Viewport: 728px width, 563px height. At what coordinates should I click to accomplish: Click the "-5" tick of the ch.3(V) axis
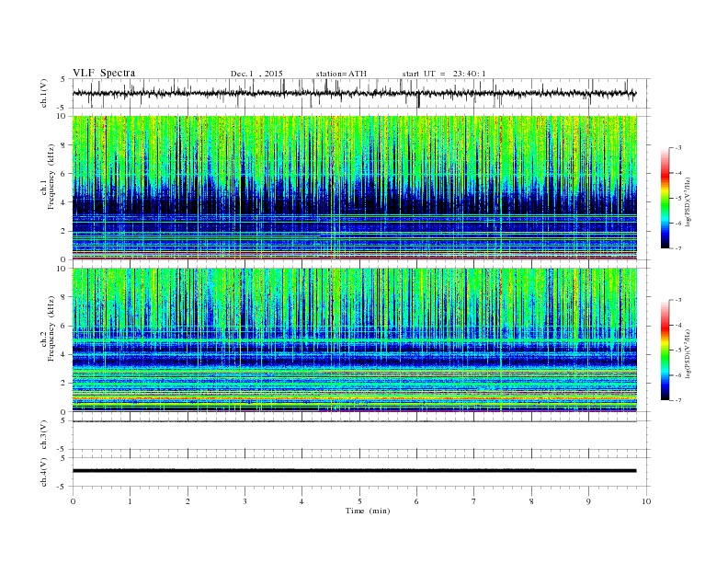[63, 450]
